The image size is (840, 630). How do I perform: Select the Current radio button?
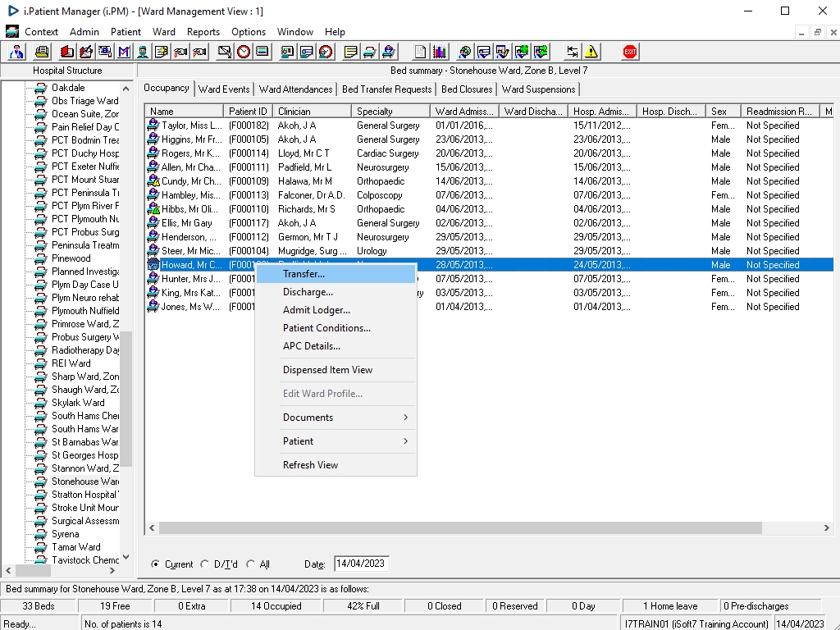155,564
